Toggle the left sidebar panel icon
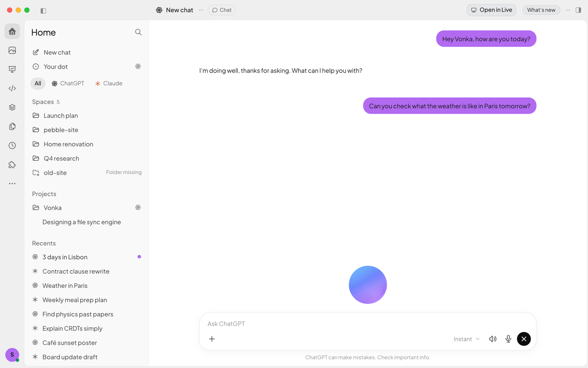 (x=43, y=10)
